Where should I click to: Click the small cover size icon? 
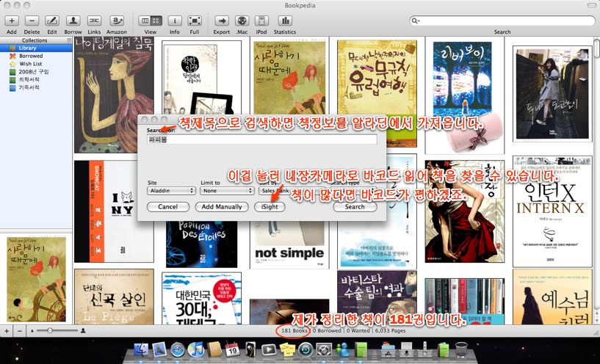(x=32, y=331)
